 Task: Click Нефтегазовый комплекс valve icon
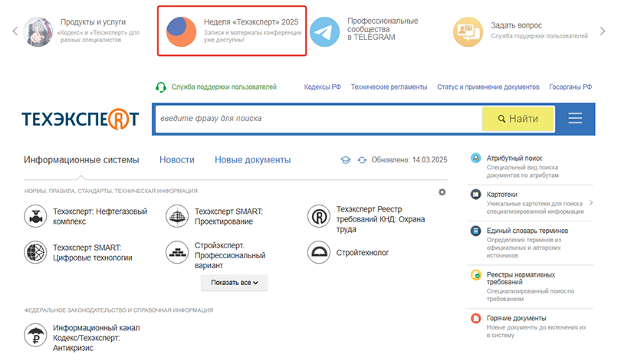coord(35,216)
